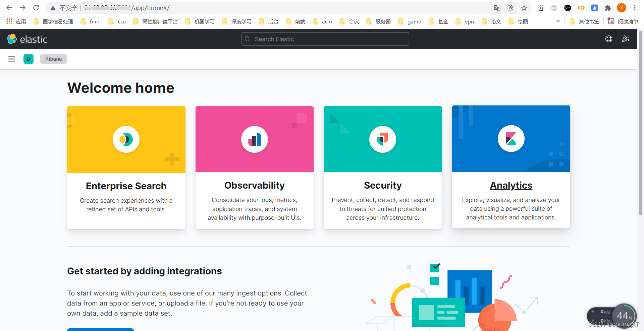The width and height of the screenshot is (644, 331).
Task: Open the vpn bookmark folder
Action: 465,21
